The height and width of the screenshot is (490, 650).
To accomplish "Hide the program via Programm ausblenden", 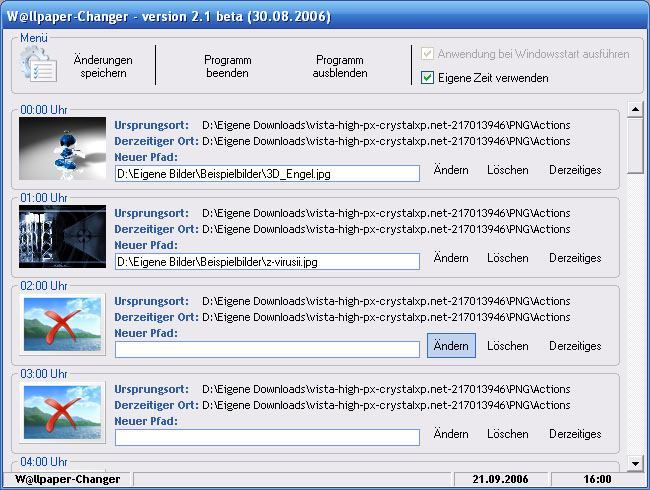I will click(x=340, y=66).
